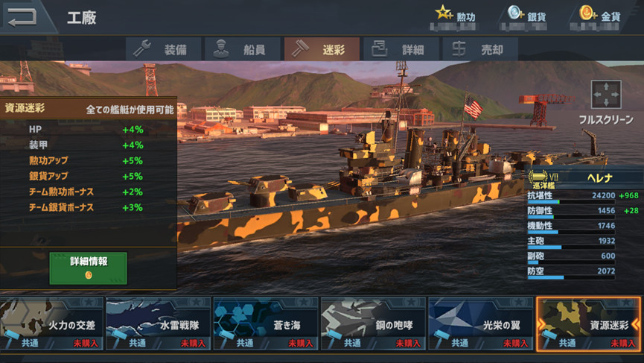Pick the selected 資源迷彩 camouflage

[x=588, y=323]
